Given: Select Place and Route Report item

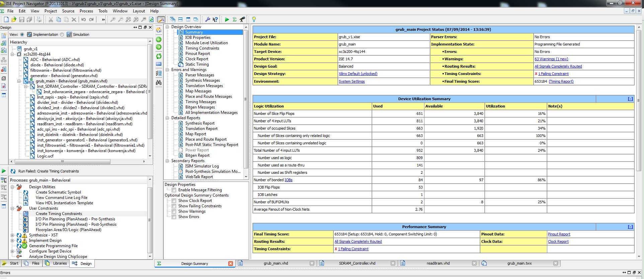Looking at the screenshot, I should [x=206, y=139].
